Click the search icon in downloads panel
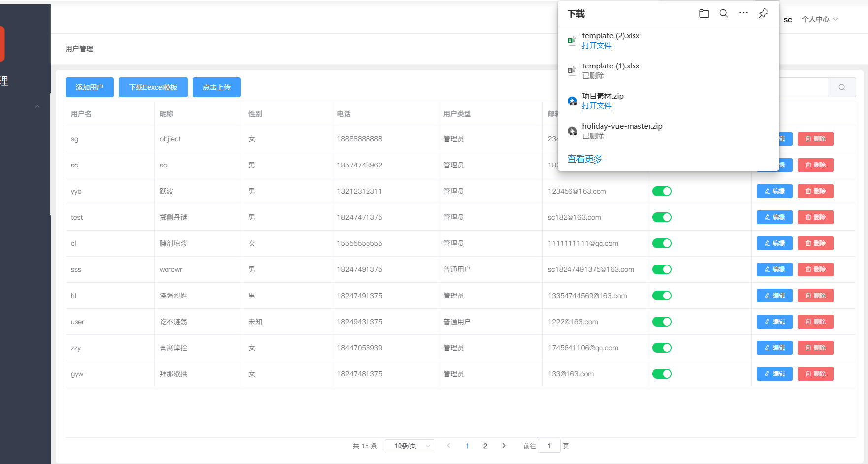The width and height of the screenshot is (868, 464). 724,13
